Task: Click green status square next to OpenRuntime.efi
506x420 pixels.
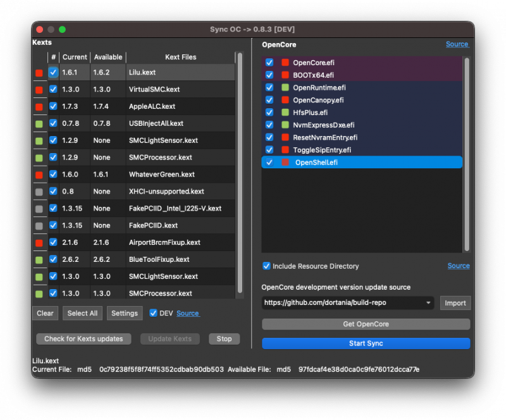Action: (x=285, y=87)
